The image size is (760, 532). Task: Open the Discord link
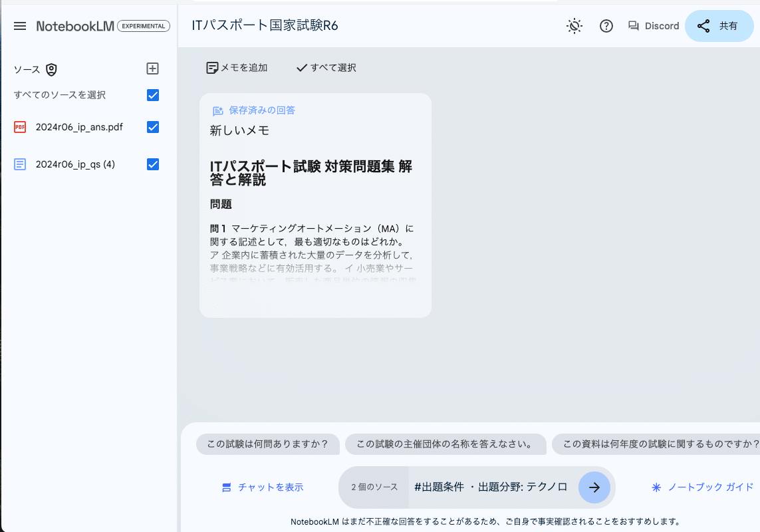point(654,26)
